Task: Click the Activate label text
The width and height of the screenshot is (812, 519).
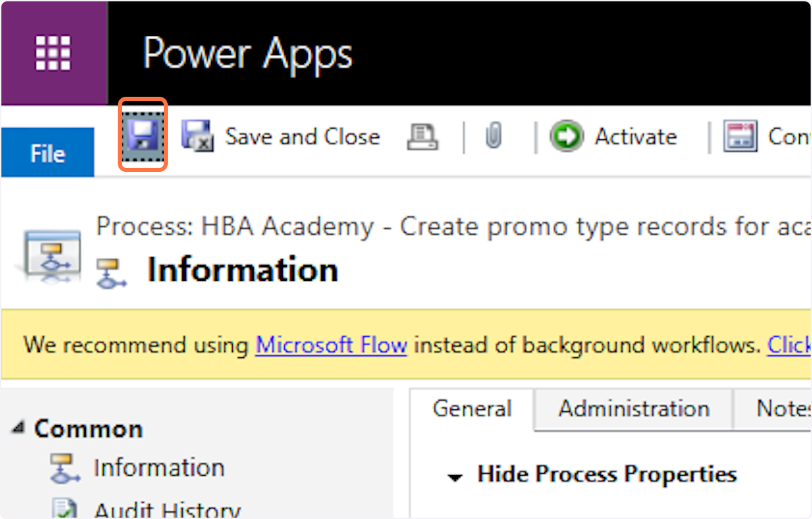Action: tap(635, 137)
